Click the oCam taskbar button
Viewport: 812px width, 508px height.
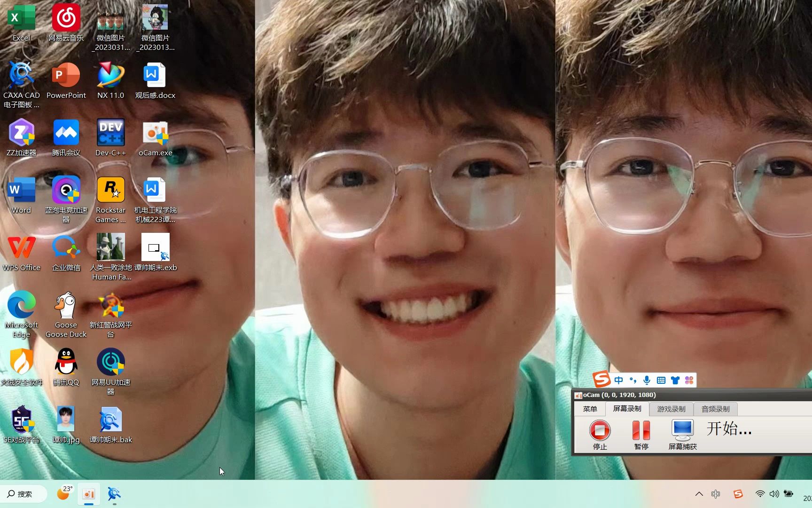(89, 494)
